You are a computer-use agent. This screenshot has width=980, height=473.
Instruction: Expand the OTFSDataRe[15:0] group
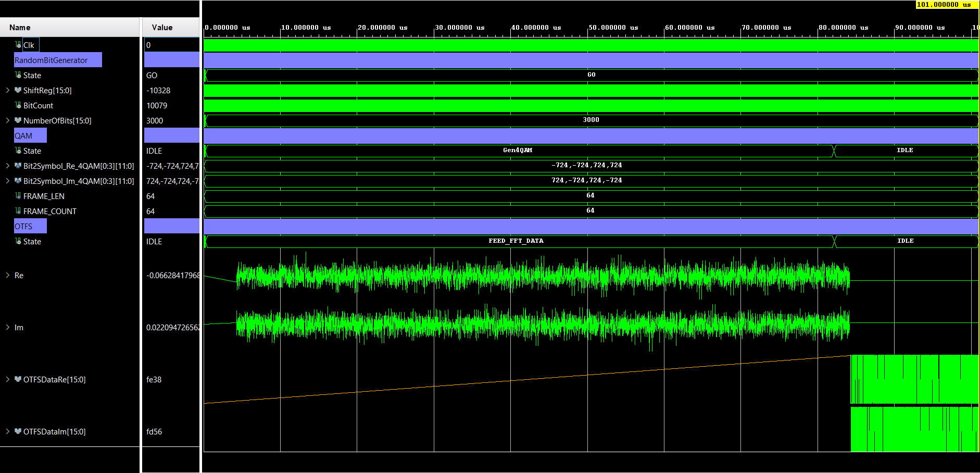click(x=7, y=379)
